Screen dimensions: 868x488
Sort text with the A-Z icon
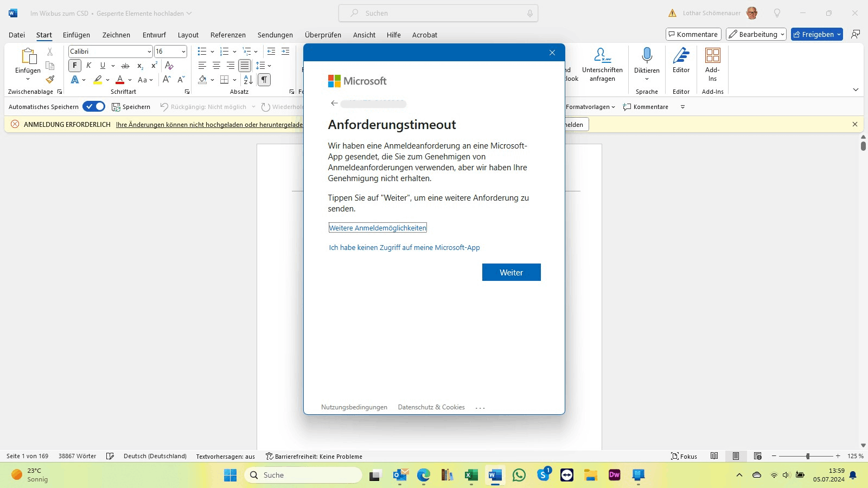tap(248, 80)
